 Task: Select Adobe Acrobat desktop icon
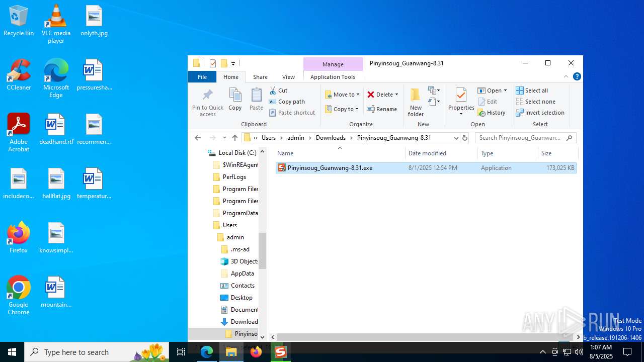coord(19,133)
